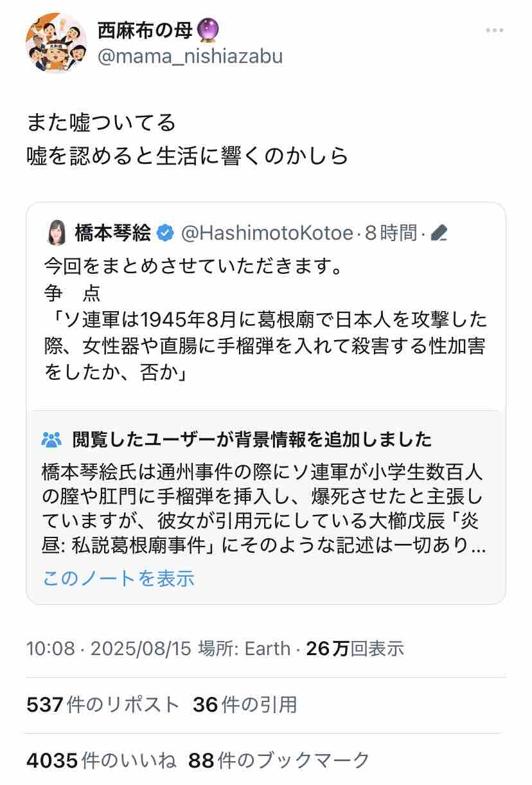View the 36 quote posts
The image size is (532, 785).
pyautogui.click(x=245, y=705)
